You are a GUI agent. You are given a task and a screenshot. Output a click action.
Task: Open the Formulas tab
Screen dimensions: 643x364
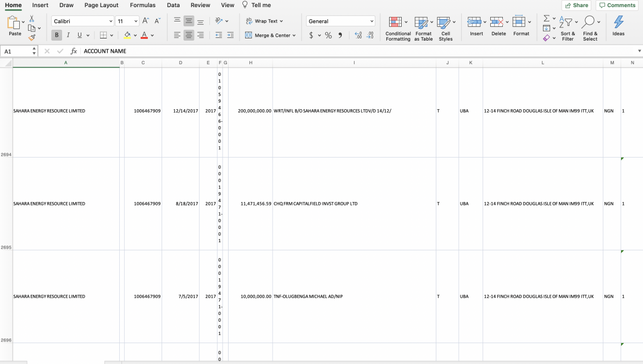click(143, 5)
